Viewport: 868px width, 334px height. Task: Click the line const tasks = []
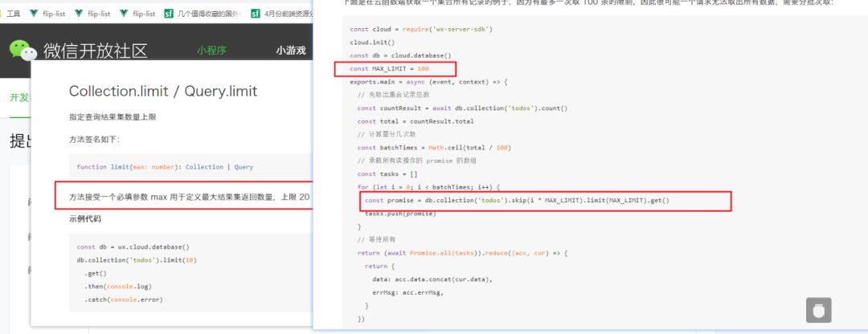[x=387, y=174]
